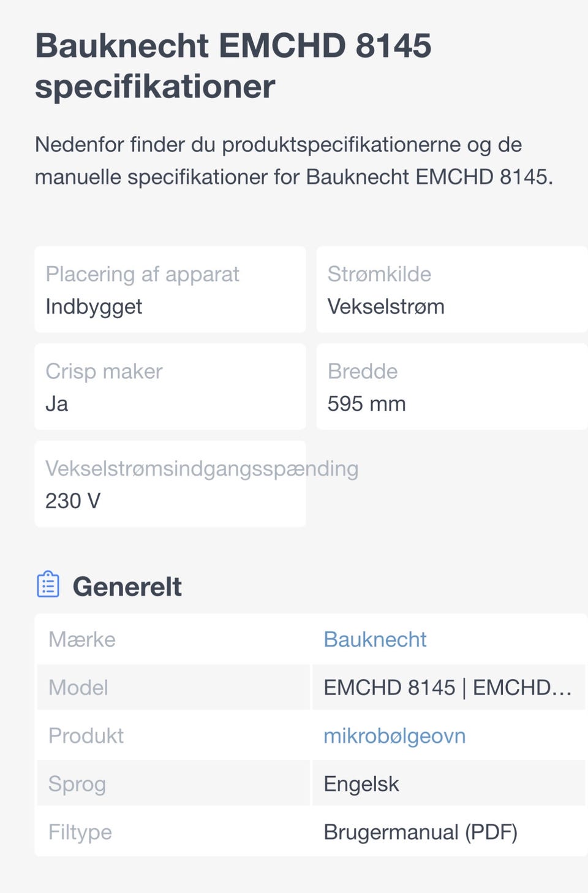The height and width of the screenshot is (893, 588).
Task: Select the Bredde 595 mm card
Action: pyautogui.click(x=452, y=387)
